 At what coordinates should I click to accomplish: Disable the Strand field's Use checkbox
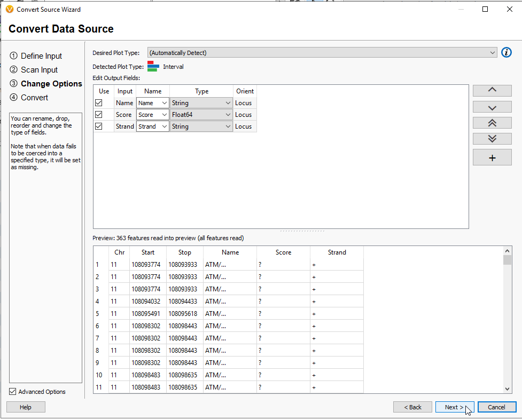tap(103, 126)
